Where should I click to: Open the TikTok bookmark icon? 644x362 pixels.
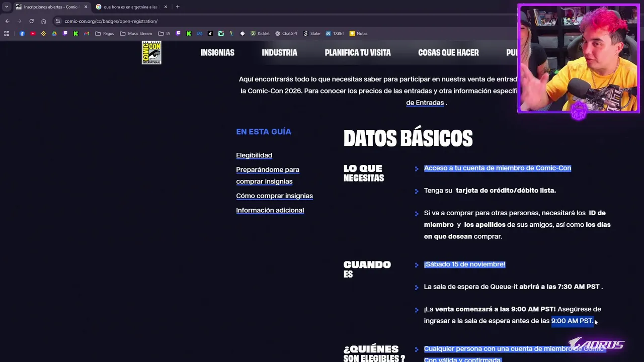pyautogui.click(x=210, y=34)
